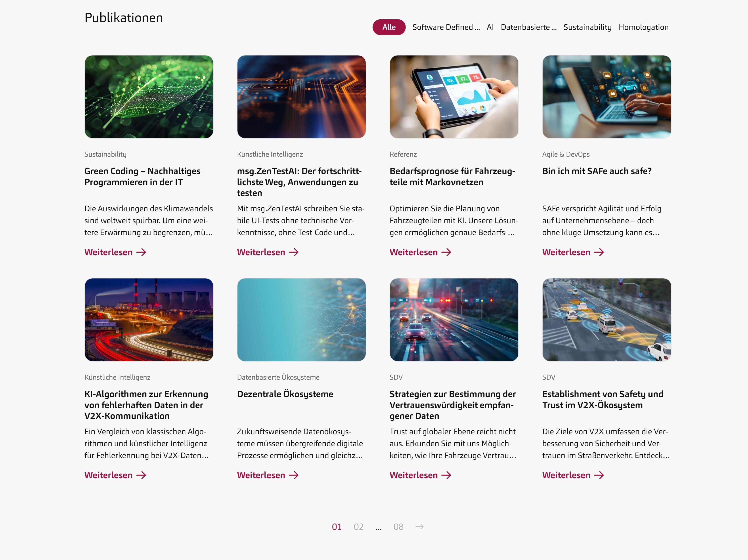Select the Homologation filter
This screenshot has height=560, width=748.
pyautogui.click(x=643, y=27)
